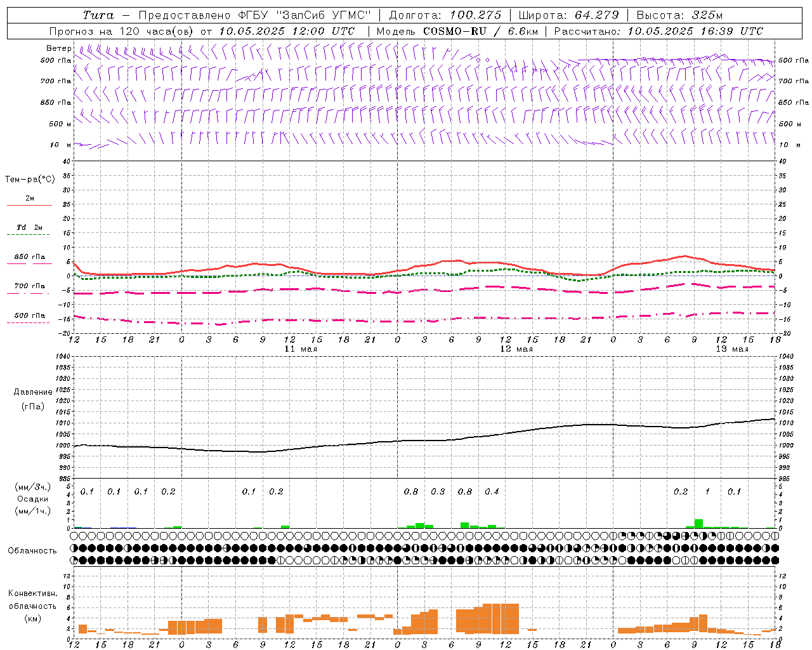Click the precipitation value "0.3" on 12 May
The width and height of the screenshot is (812, 650).
click(x=438, y=492)
